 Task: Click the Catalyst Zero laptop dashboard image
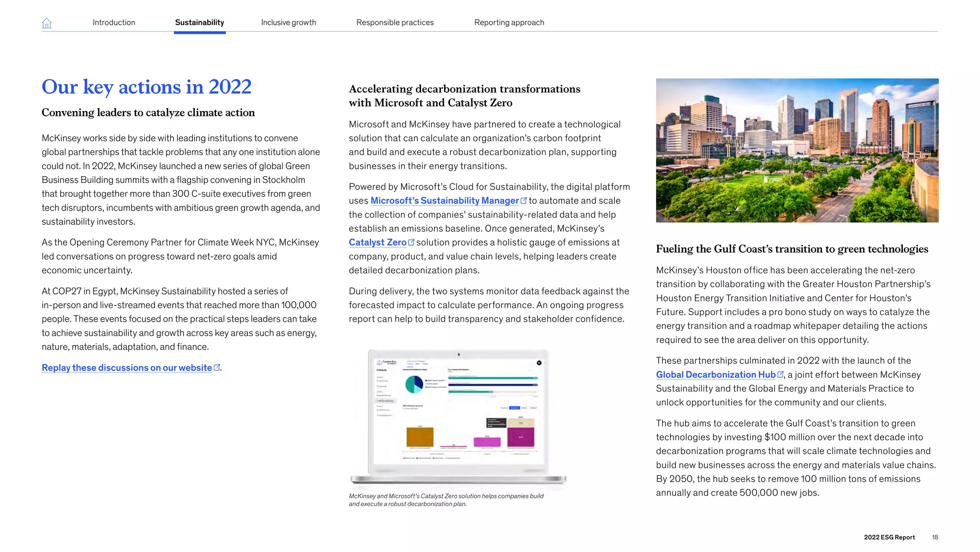[x=458, y=416]
